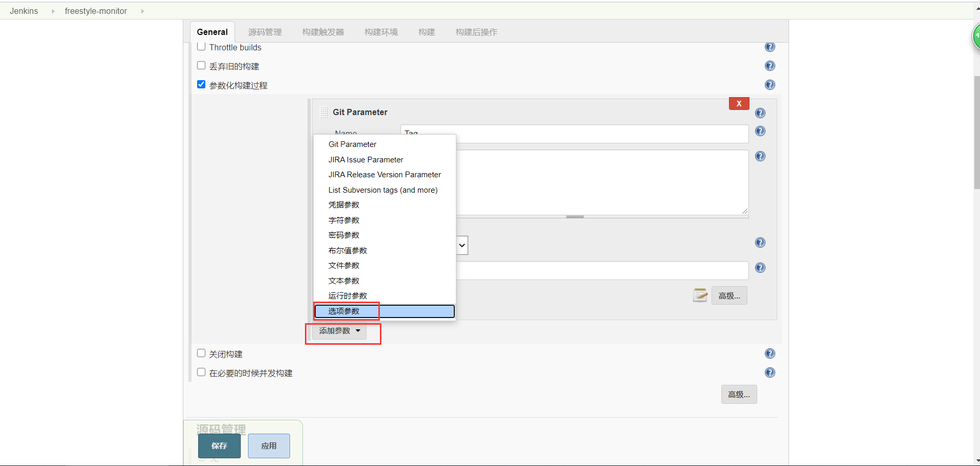Expand breadcrumb arrow after Jenkins

[53, 11]
